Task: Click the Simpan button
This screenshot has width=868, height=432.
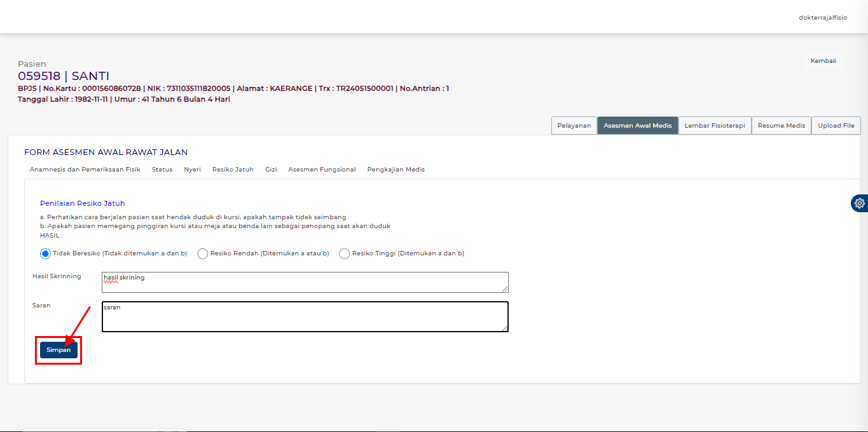Action: 59,350
